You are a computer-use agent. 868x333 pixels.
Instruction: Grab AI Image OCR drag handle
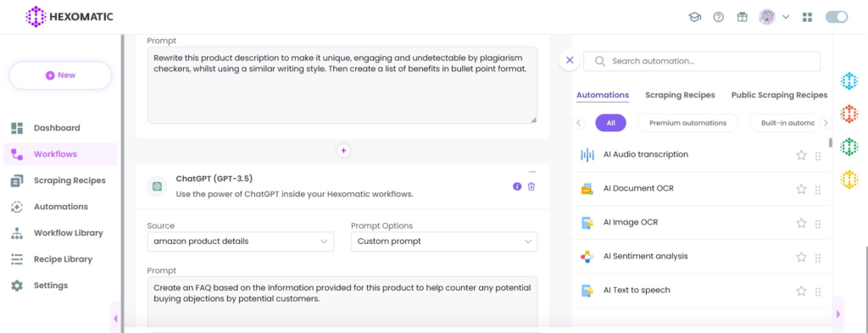[818, 224]
